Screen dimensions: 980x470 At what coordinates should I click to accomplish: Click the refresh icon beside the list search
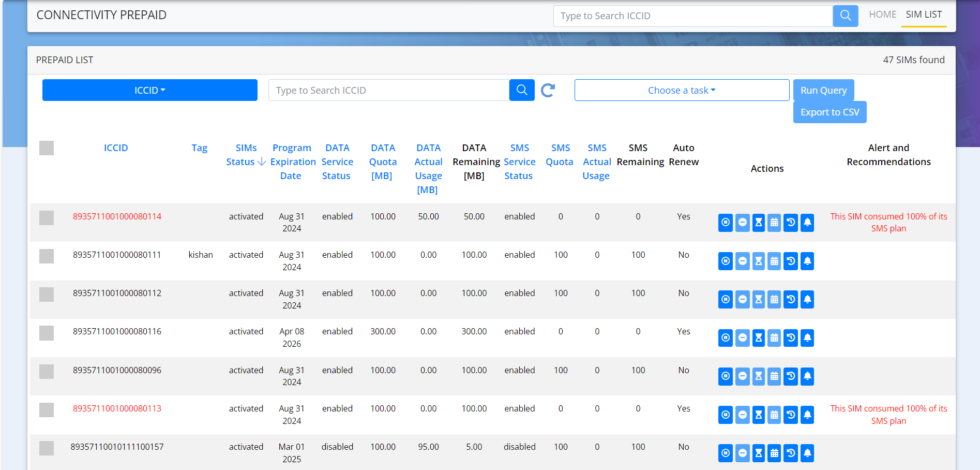tap(548, 91)
